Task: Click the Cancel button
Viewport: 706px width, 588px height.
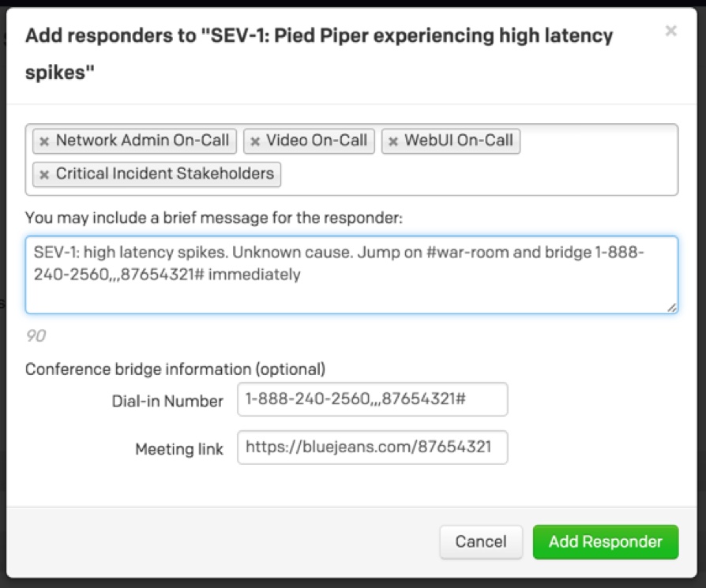Action: click(x=480, y=542)
